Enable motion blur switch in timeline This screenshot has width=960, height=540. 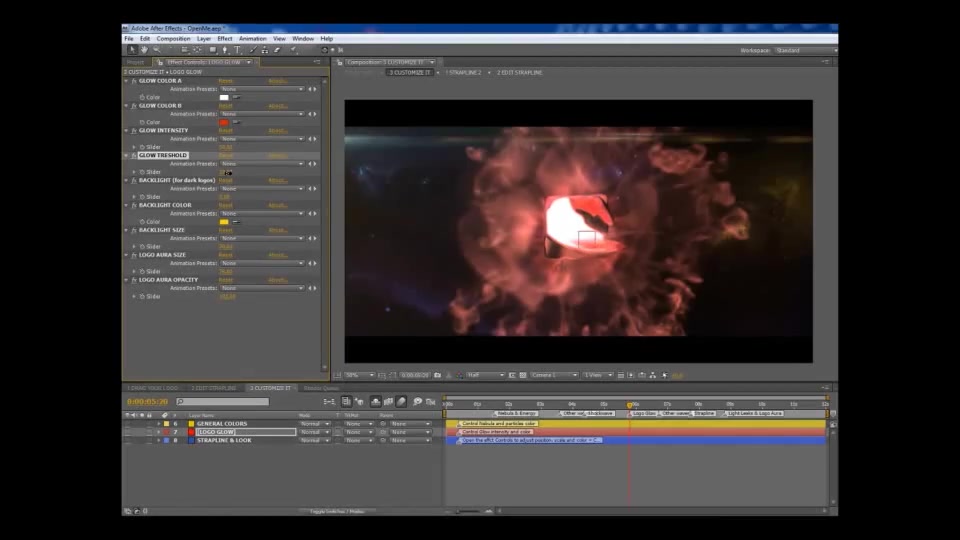click(402, 402)
